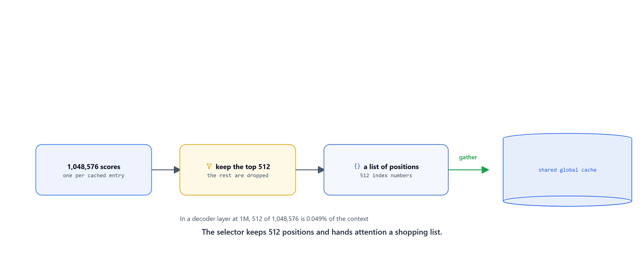Screen dimensions: 644x276
Task: Click the bottom ellipse of the cache cylinder
Action: 567,201
